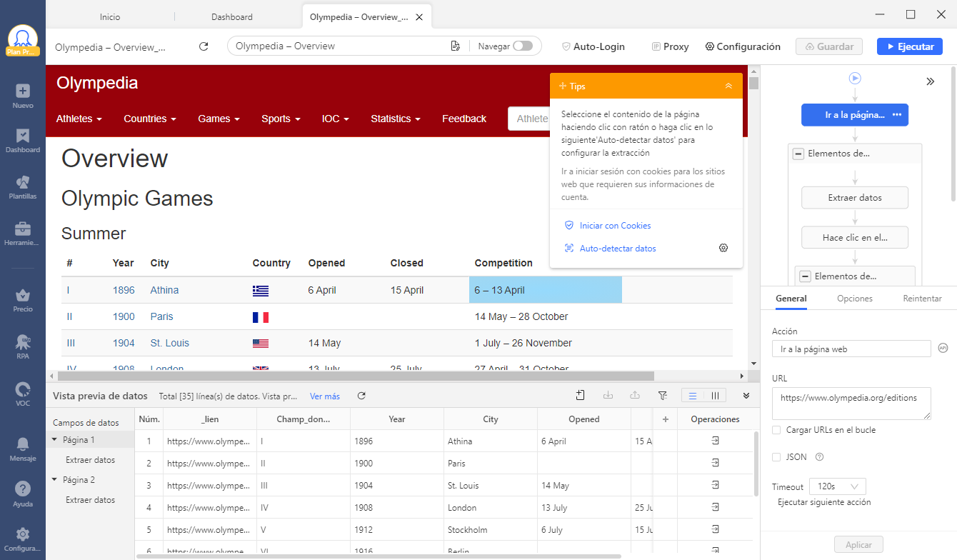Toggle the Navegar switch

click(523, 46)
